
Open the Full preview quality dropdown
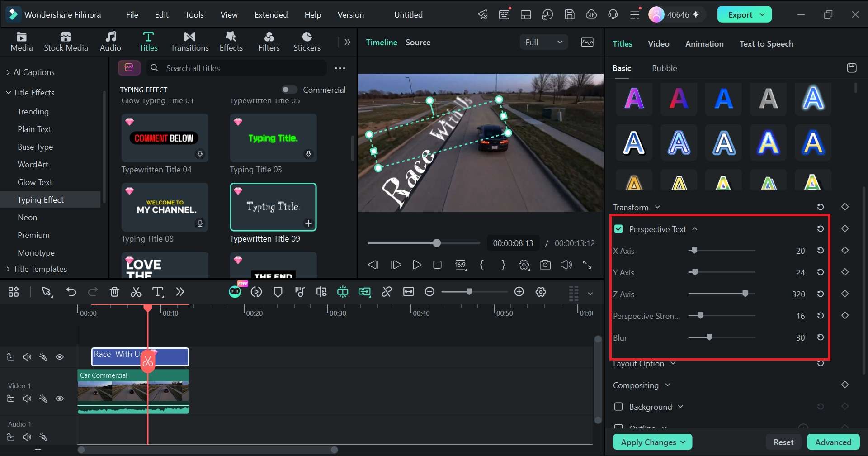(x=544, y=42)
